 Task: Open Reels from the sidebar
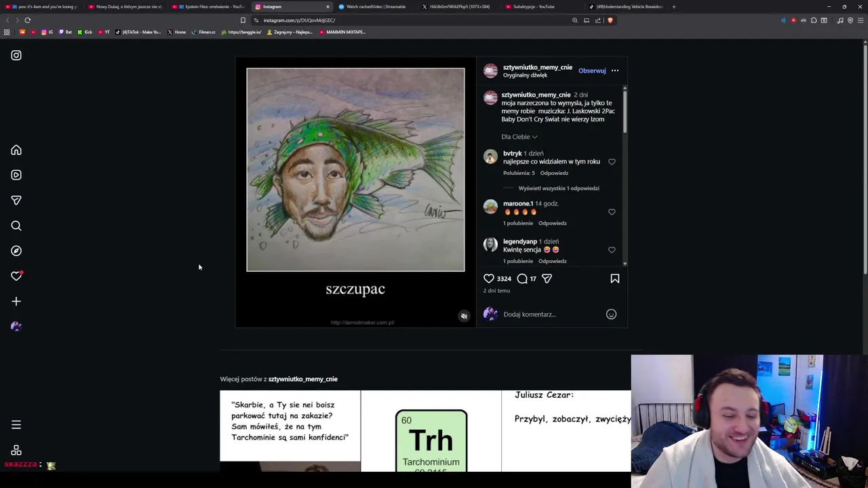(16, 175)
